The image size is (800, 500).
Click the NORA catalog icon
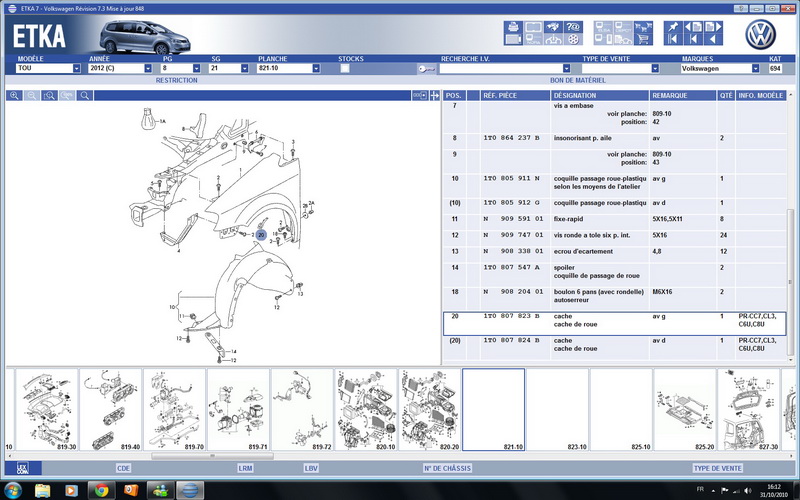coord(533,39)
